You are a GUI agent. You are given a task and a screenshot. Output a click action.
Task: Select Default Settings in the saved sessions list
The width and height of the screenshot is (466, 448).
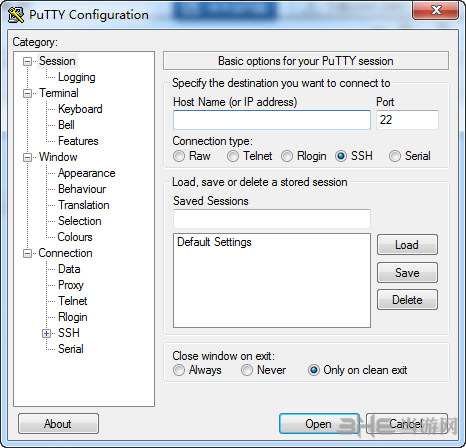point(214,242)
